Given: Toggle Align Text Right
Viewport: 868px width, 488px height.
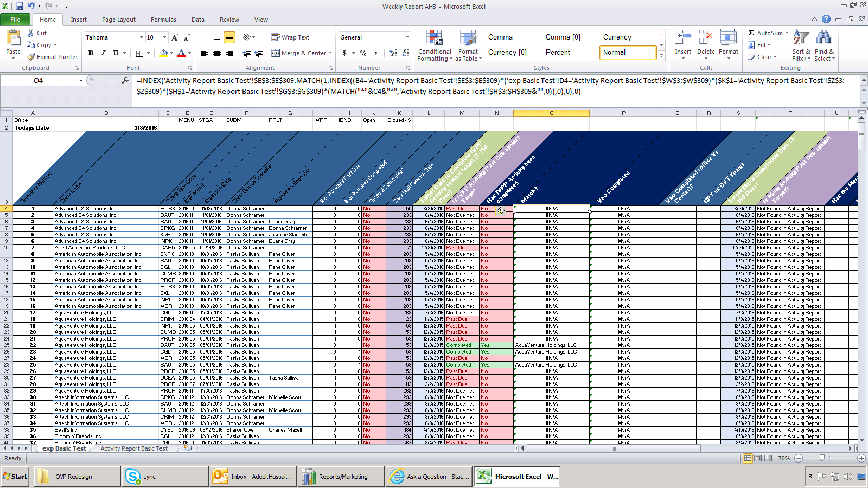Looking at the screenshot, I should point(229,53).
